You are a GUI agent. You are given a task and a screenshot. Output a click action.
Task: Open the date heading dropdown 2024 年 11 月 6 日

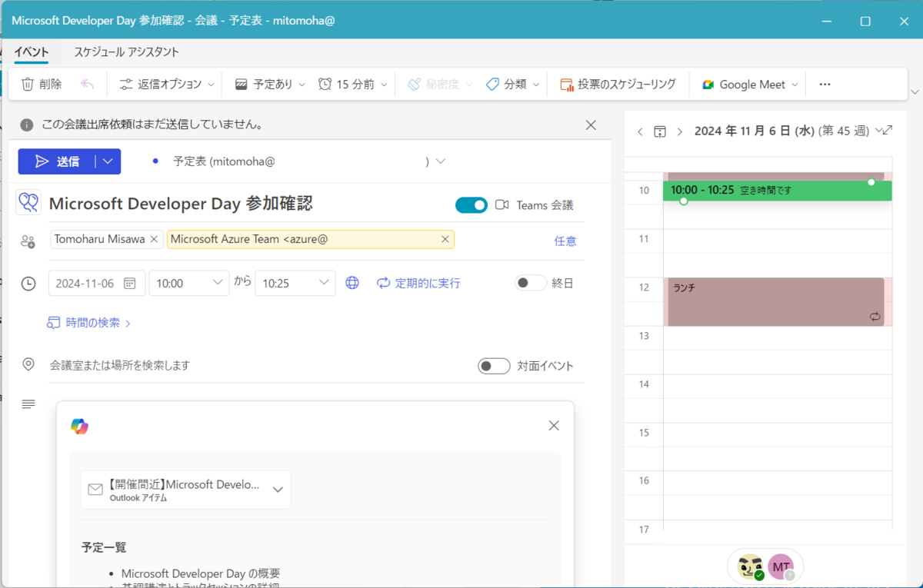(x=787, y=131)
